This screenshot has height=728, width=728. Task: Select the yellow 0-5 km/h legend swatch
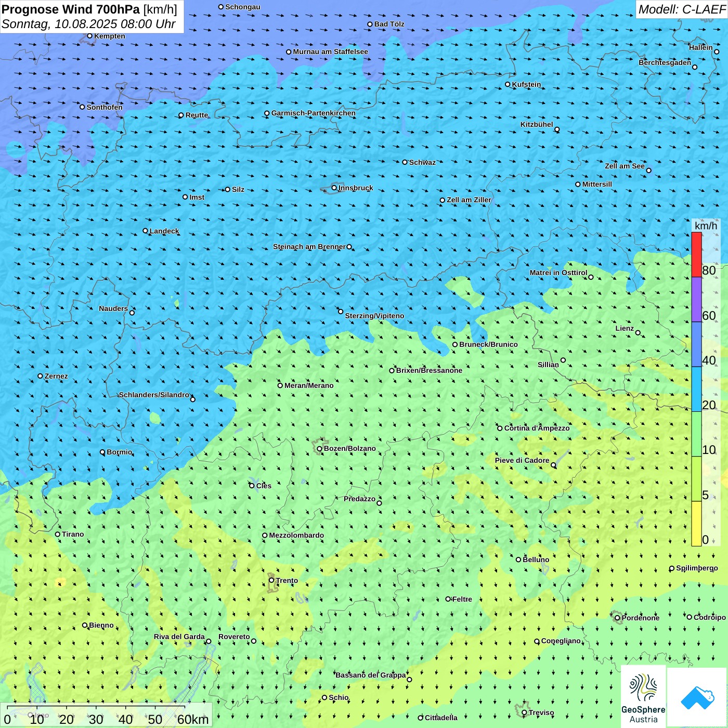(696, 523)
